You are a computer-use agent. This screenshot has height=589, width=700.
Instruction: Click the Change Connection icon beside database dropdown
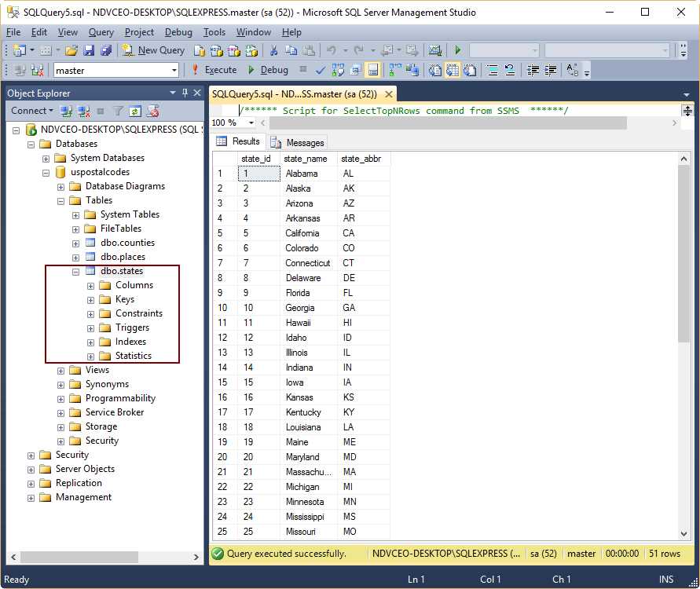(x=37, y=70)
